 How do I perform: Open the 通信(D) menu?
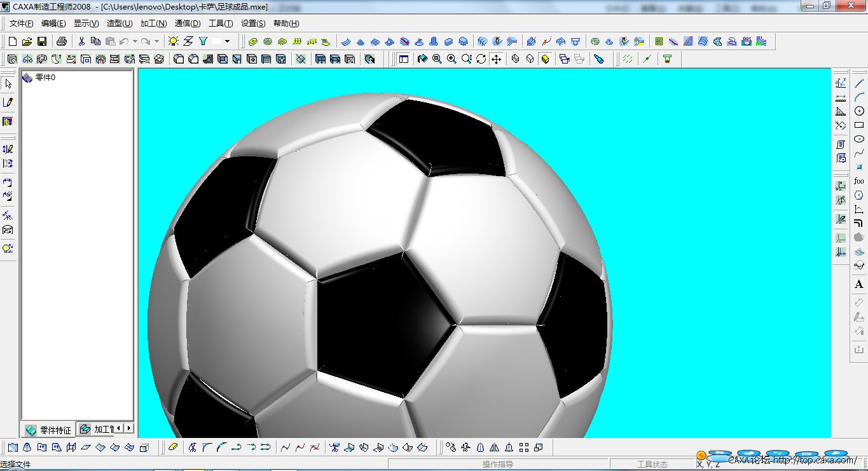click(x=188, y=24)
